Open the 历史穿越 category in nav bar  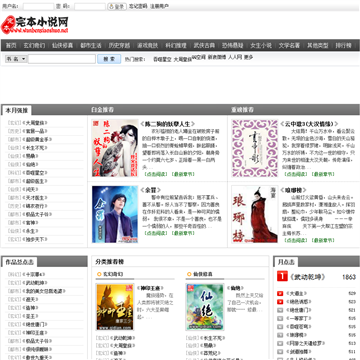point(119,45)
